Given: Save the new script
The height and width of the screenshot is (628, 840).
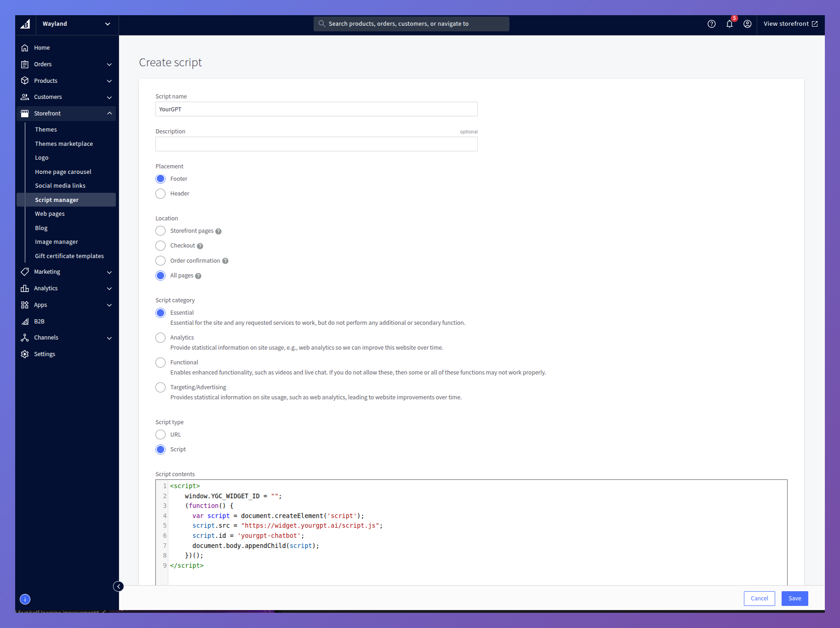Looking at the screenshot, I should point(795,599).
